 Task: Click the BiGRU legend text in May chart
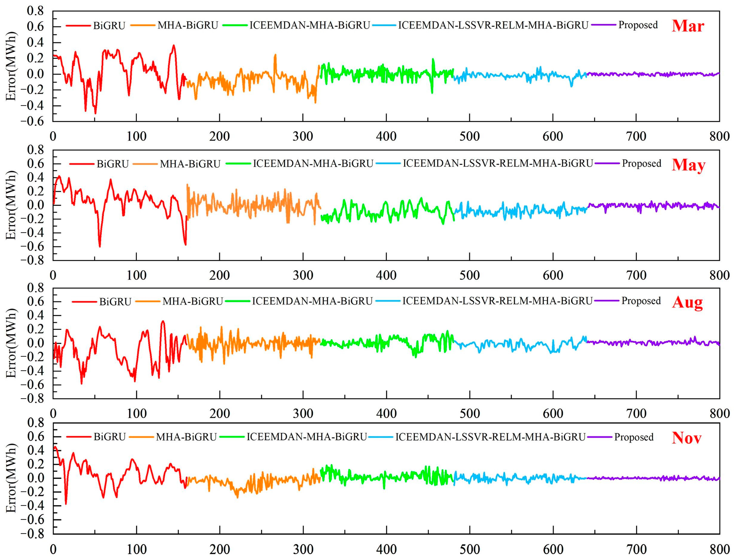pos(113,164)
